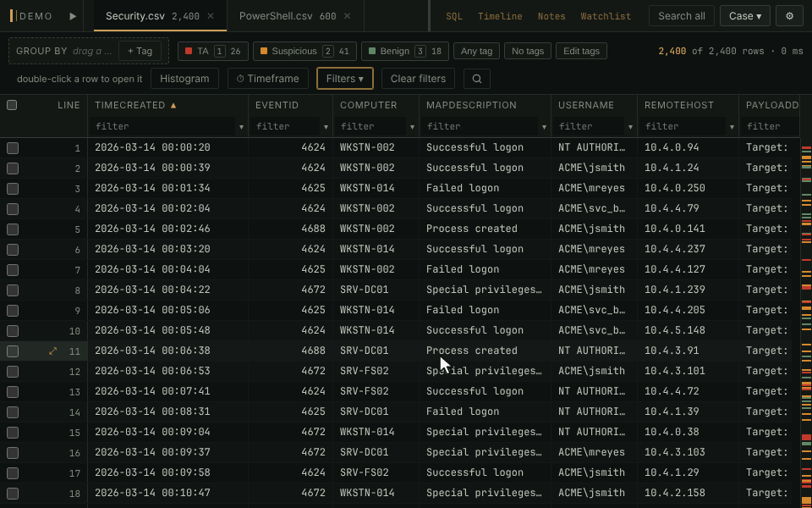
Task: Open settings via the gear icon
Action: pyautogui.click(x=789, y=16)
